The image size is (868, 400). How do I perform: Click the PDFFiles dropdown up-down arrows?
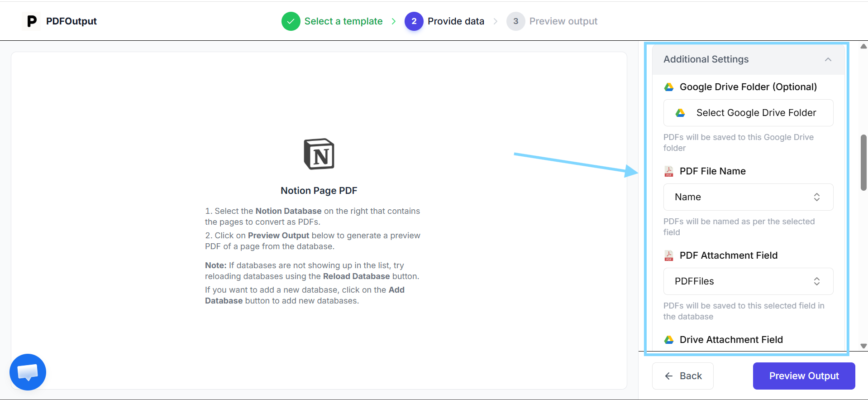(817, 281)
